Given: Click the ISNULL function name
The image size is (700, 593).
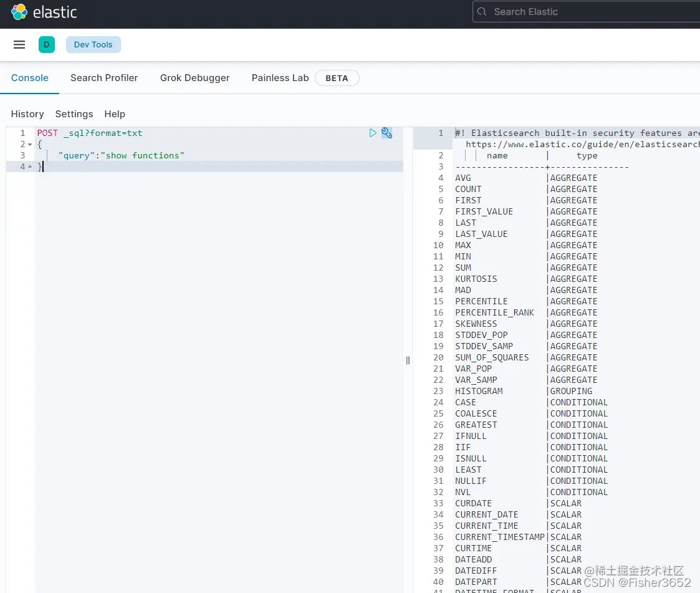Looking at the screenshot, I should pos(471,458).
